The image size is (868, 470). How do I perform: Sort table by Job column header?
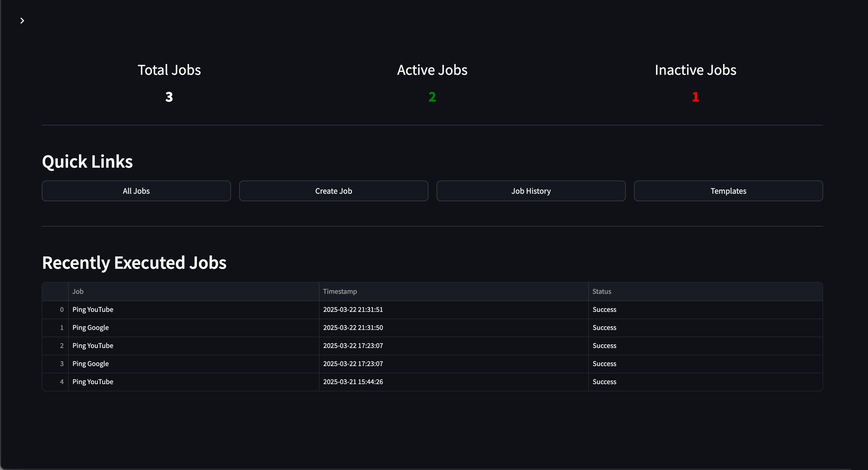78,291
